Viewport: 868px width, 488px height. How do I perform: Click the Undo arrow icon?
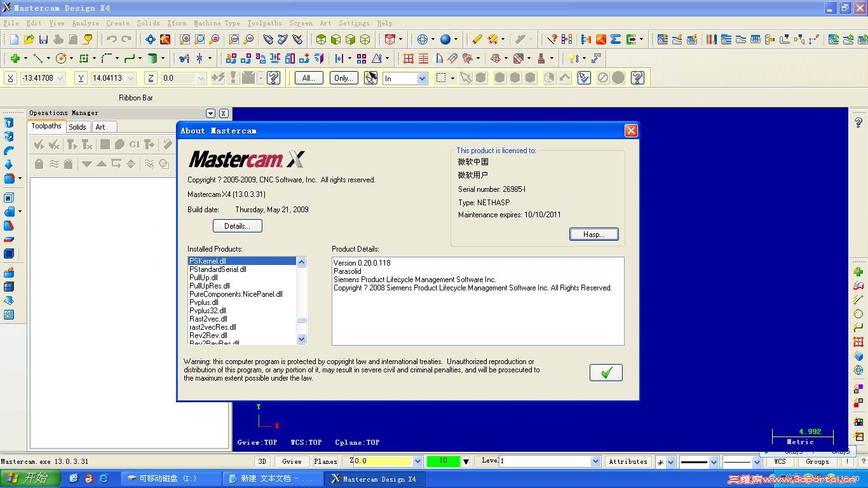coord(111,39)
